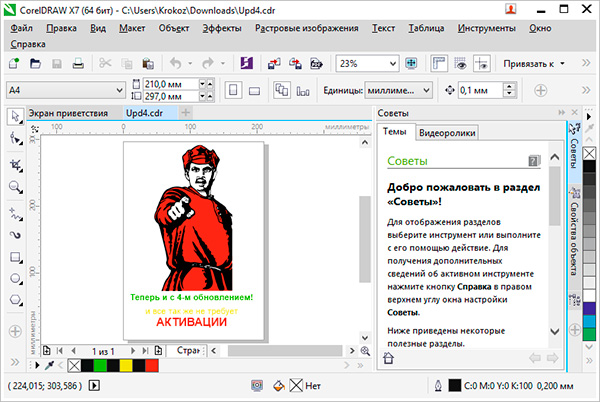Toggle the rulers display
Image resolution: width=600 pixels, height=402 pixels.
click(x=439, y=63)
